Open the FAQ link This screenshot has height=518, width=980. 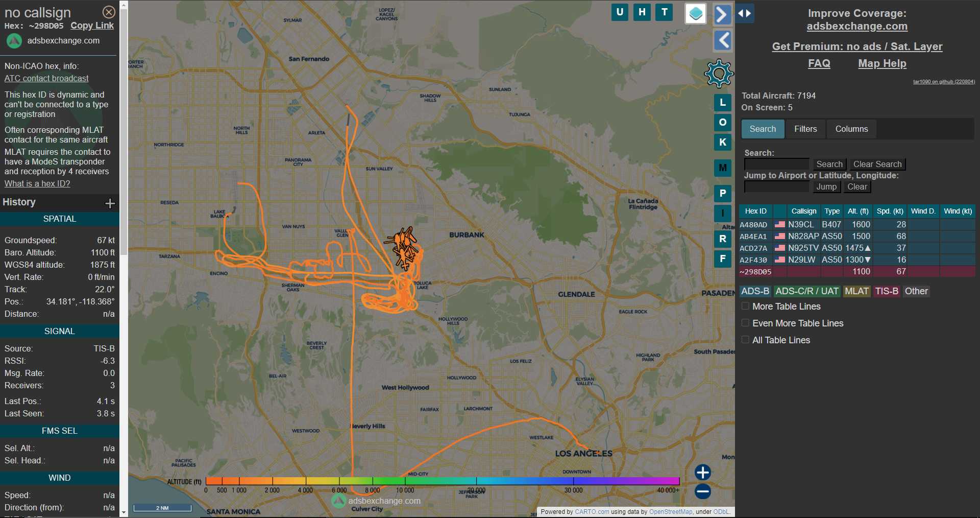pos(819,63)
